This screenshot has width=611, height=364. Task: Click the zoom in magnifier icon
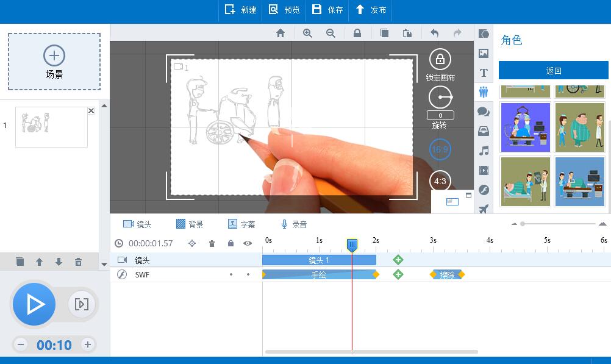[307, 34]
